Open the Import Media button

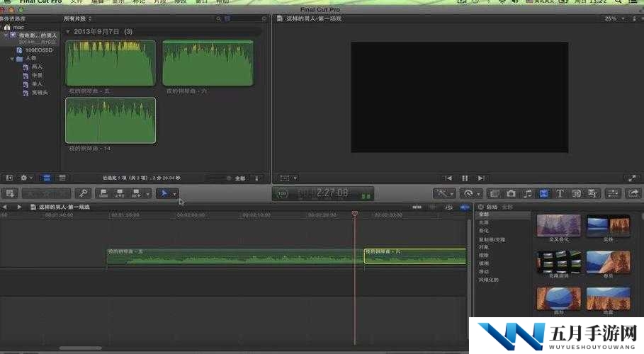(x=10, y=193)
